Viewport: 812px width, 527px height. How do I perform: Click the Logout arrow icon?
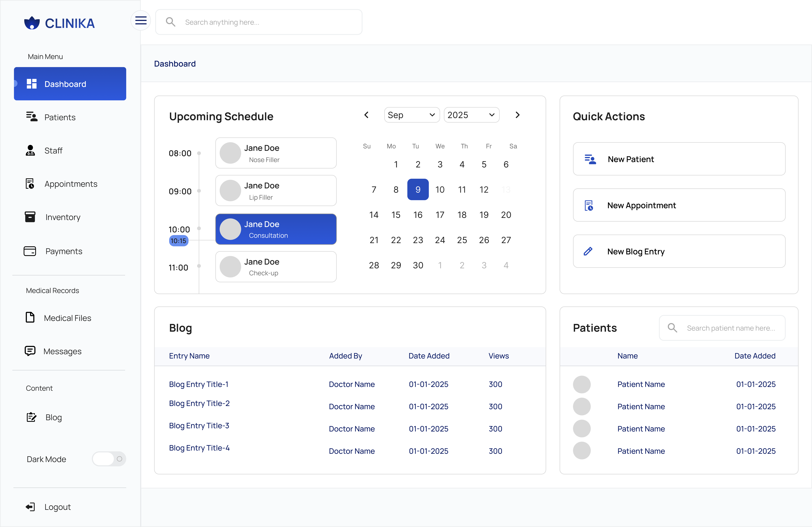click(x=30, y=507)
